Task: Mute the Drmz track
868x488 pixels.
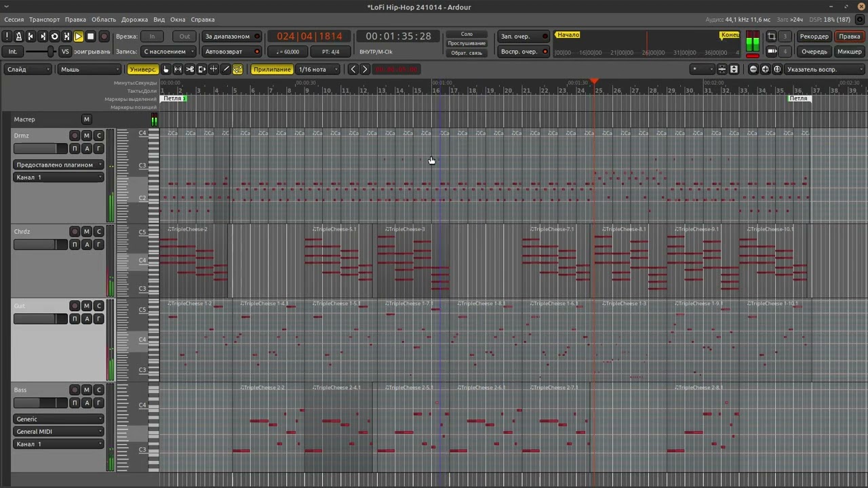Action: [x=86, y=136]
